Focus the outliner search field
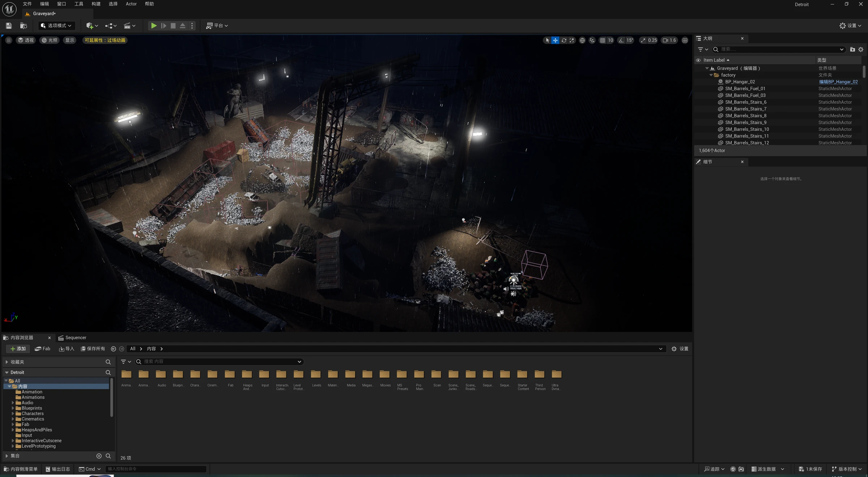Screen dimensions: 868x477 click(779, 49)
